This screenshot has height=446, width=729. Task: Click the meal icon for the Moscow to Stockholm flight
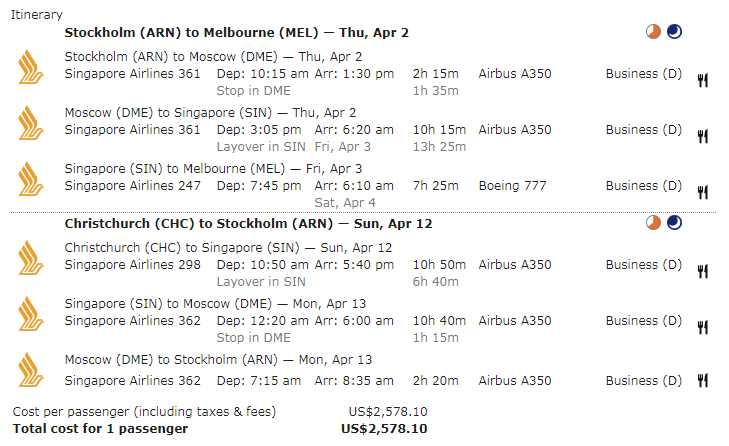[x=702, y=380]
